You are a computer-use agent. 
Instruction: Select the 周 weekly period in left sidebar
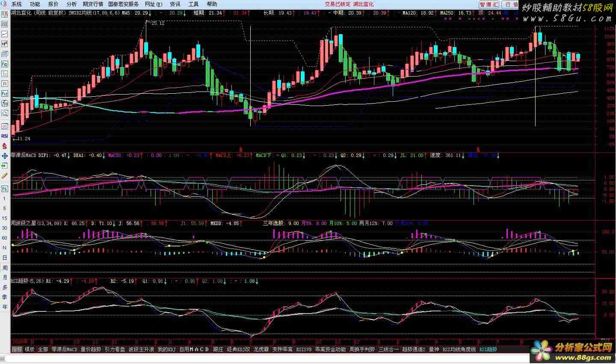(x=5, y=268)
